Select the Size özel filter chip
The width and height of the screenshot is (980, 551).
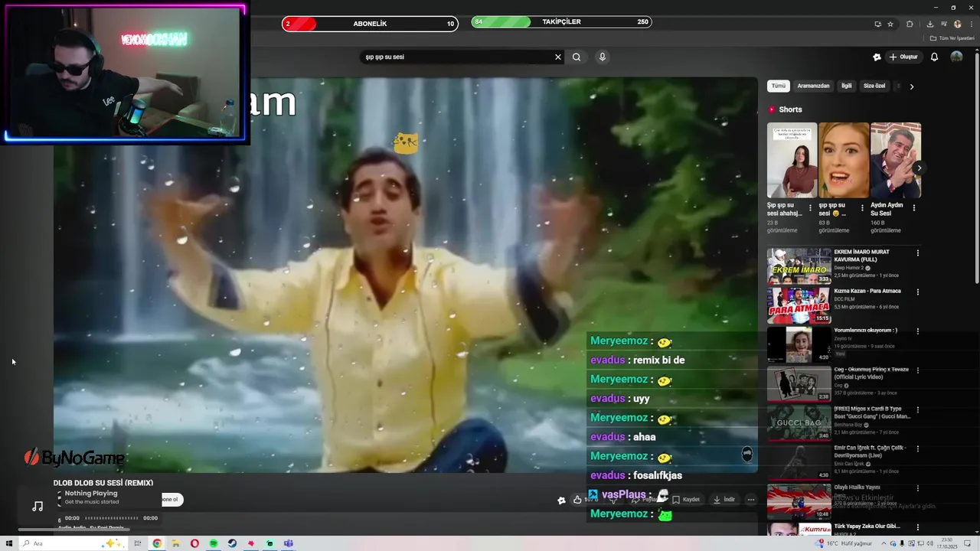coord(874,86)
